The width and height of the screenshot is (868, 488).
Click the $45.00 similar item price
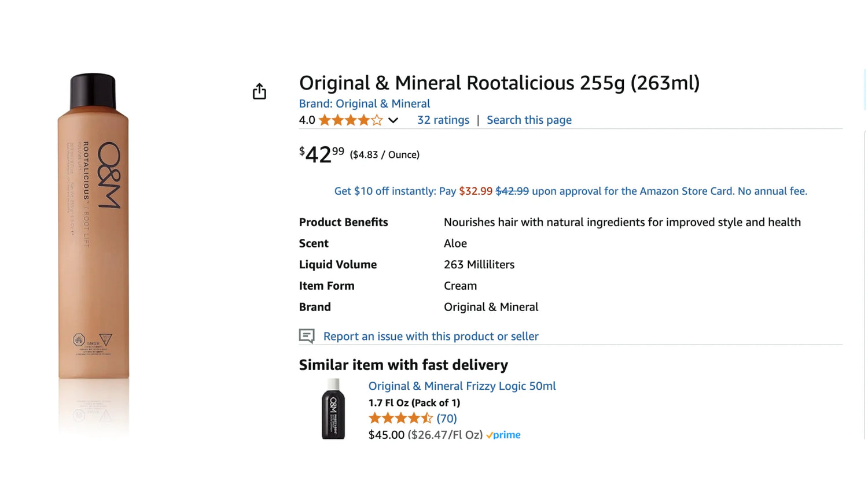click(x=386, y=435)
